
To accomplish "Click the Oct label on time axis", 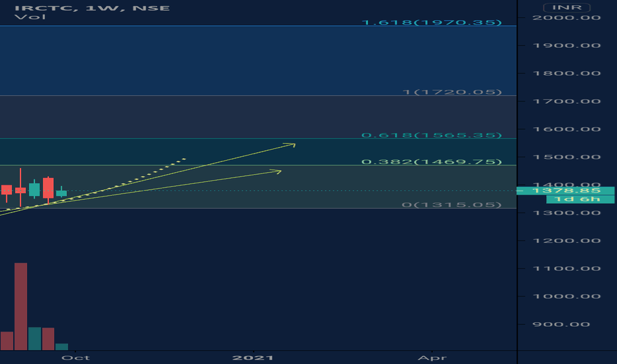I will click(x=75, y=357).
